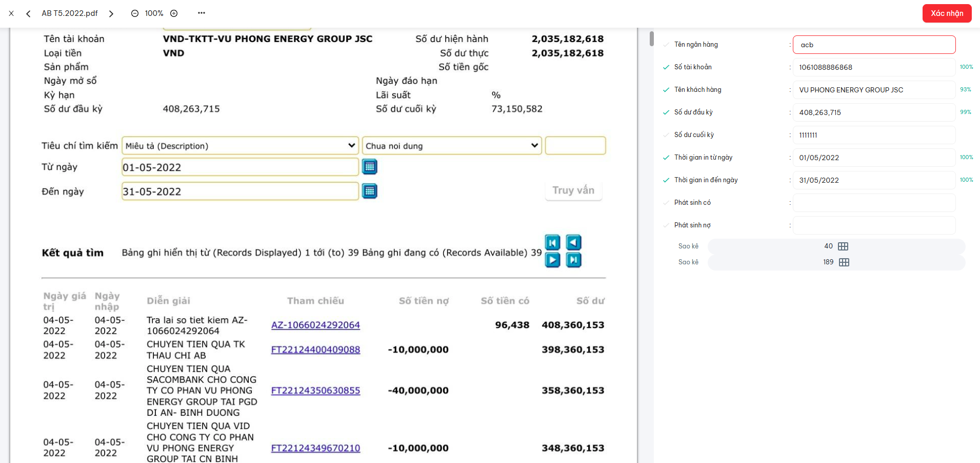Toggle check mark for Tên khách hàng
This screenshot has width=980, height=463.
click(x=666, y=90)
